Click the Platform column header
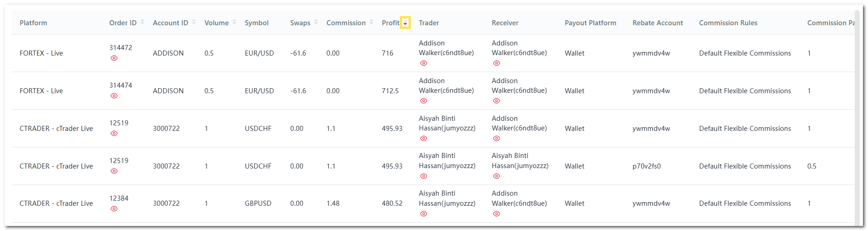Viewport: 868px width, 231px height. pos(33,23)
